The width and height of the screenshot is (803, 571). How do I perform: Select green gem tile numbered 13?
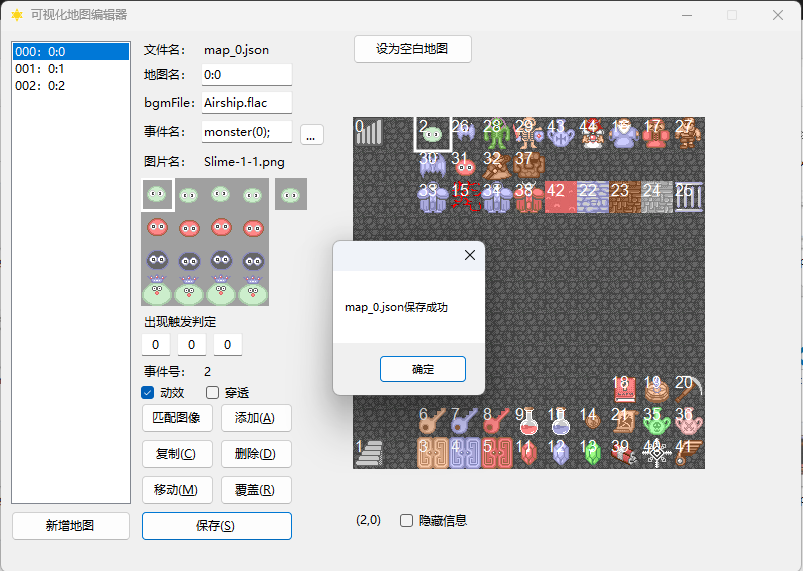[593, 453]
